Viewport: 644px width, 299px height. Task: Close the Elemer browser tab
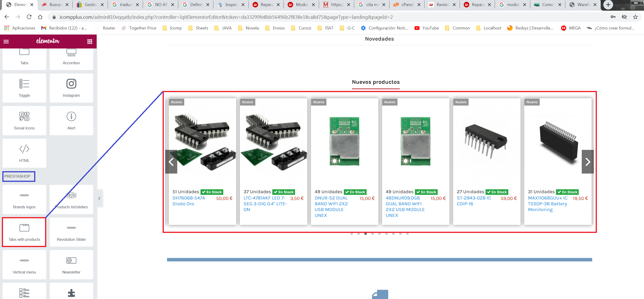coord(32,5)
